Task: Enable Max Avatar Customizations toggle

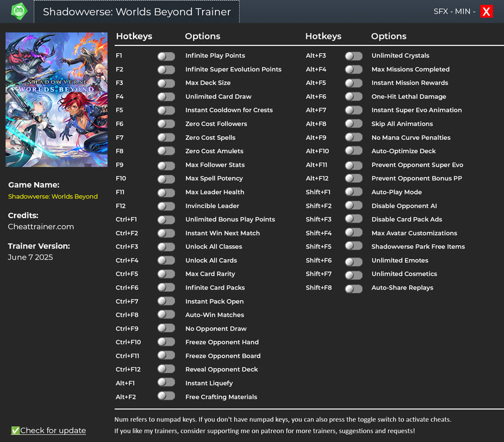Action: (354, 233)
